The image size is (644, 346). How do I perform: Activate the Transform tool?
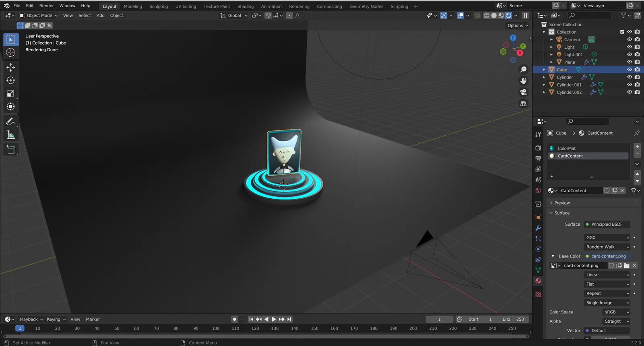11,107
